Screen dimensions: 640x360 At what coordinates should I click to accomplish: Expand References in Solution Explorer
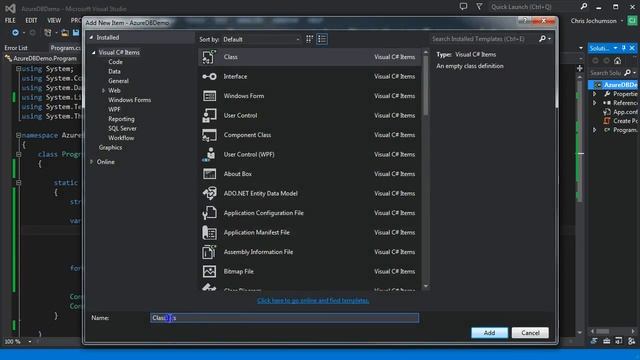pos(594,103)
